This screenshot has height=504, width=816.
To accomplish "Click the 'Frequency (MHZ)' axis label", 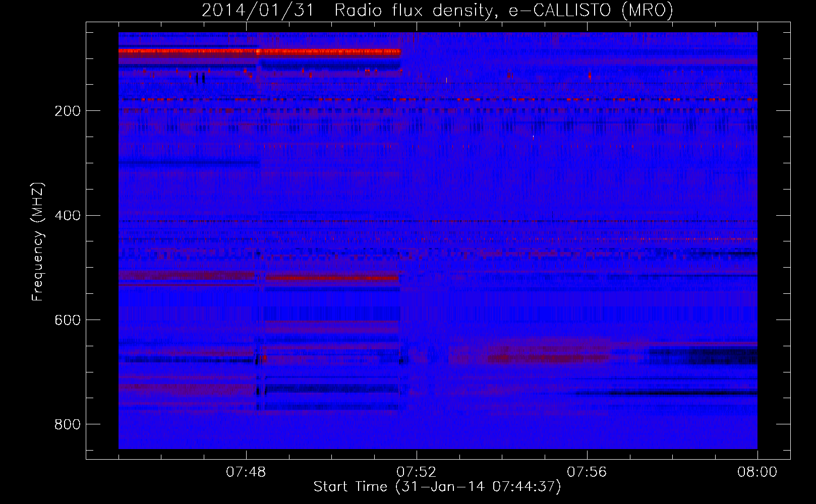I will [38, 242].
